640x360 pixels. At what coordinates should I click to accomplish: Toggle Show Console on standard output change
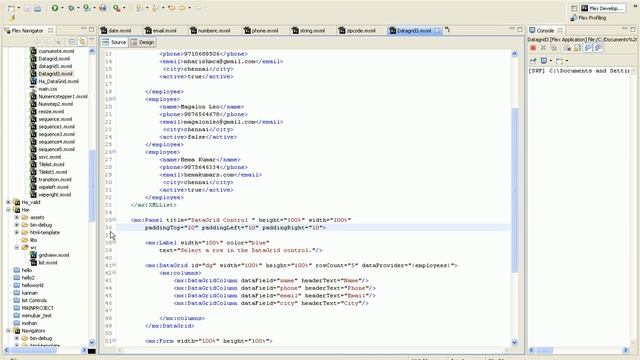coord(588,48)
